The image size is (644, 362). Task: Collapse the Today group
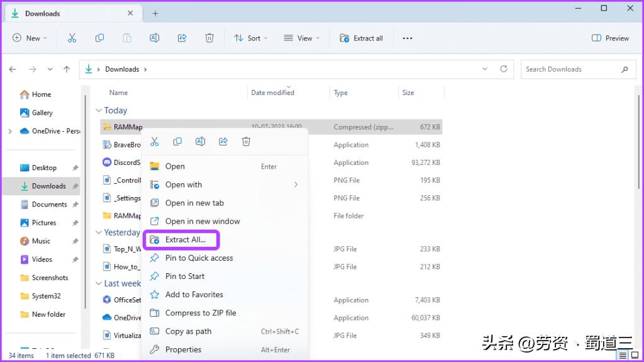point(99,110)
